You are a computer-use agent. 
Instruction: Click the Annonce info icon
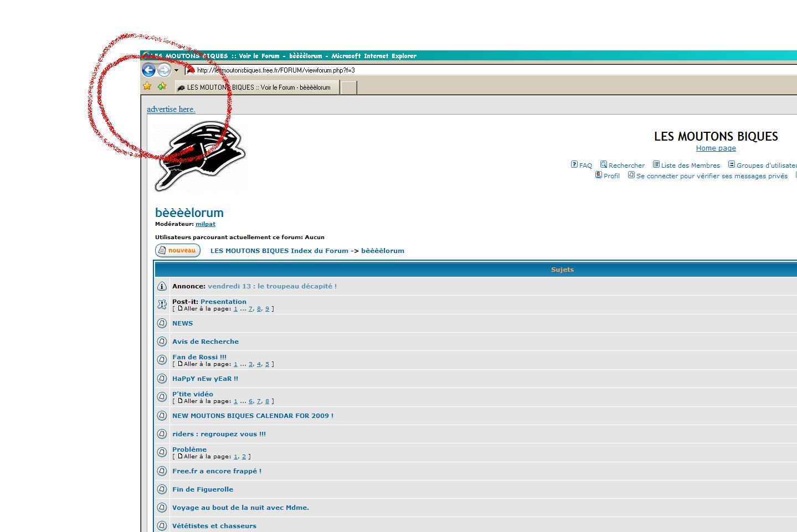coord(162,286)
